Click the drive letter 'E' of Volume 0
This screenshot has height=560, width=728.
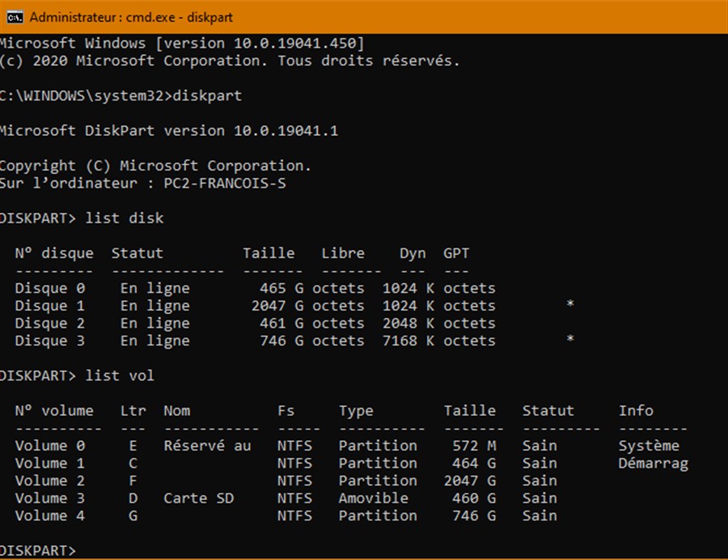point(133,446)
